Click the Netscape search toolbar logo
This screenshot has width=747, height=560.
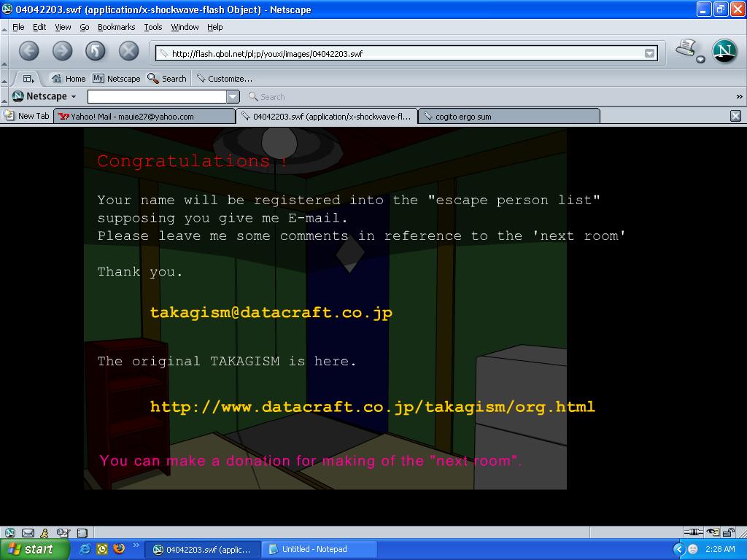(x=44, y=96)
